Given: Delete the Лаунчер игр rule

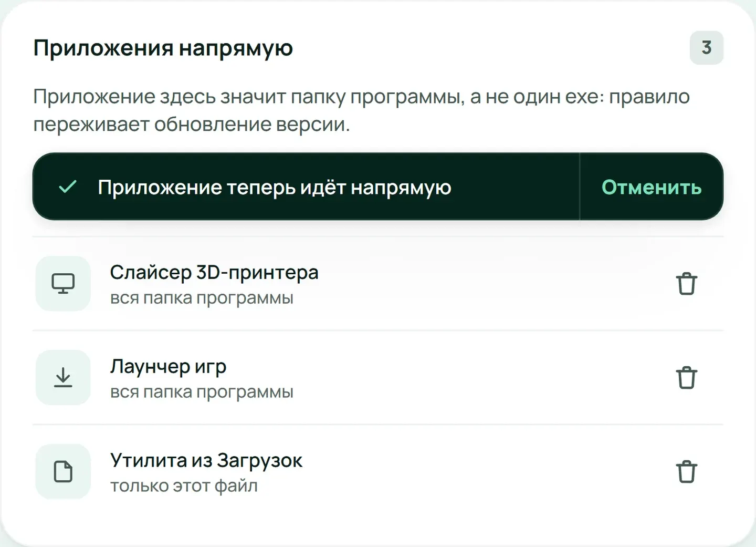Looking at the screenshot, I should coord(686,378).
